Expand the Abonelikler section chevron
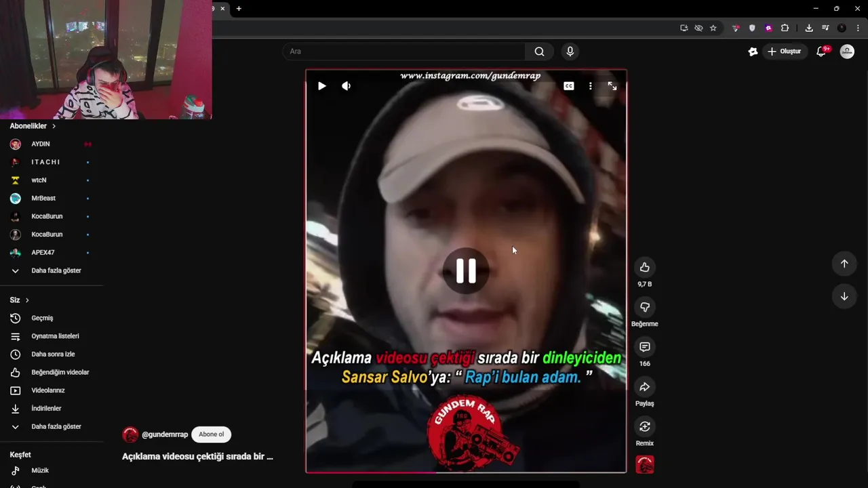The height and width of the screenshot is (488, 868). tap(54, 126)
